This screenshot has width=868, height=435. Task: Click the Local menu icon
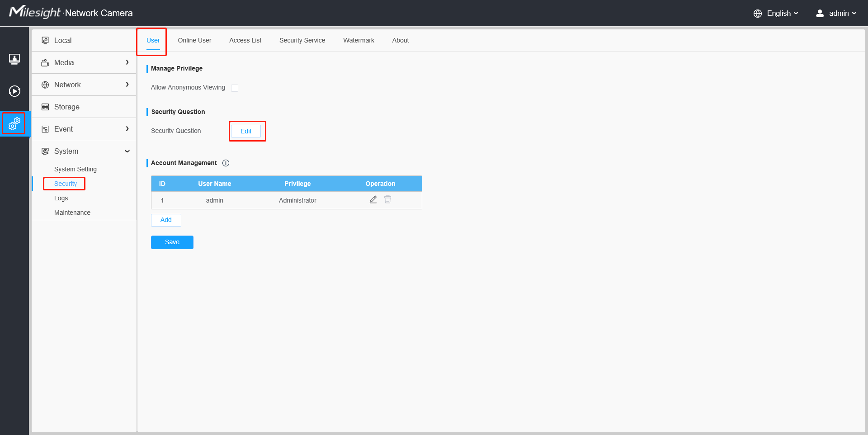coord(45,40)
